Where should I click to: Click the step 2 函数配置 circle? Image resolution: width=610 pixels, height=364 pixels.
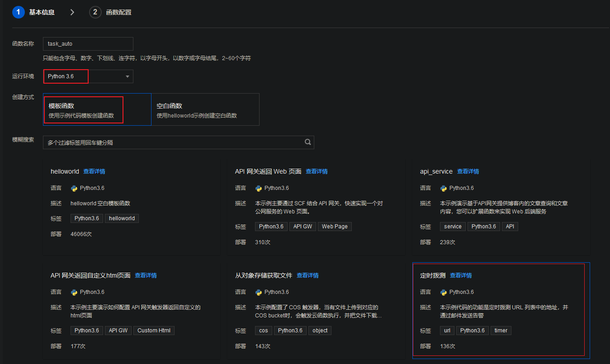tap(95, 12)
